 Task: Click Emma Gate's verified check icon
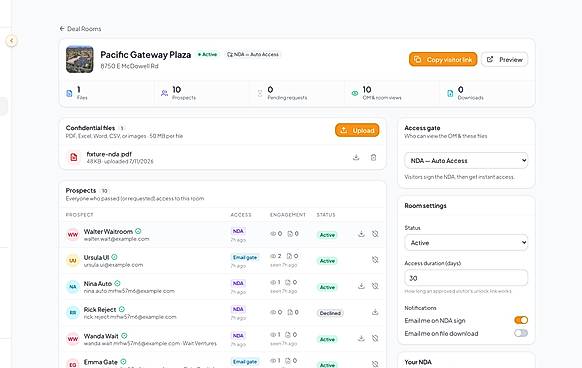click(123, 362)
